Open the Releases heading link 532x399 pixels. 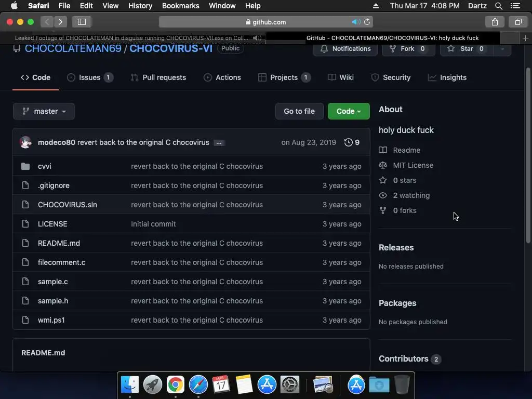click(x=396, y=247)
